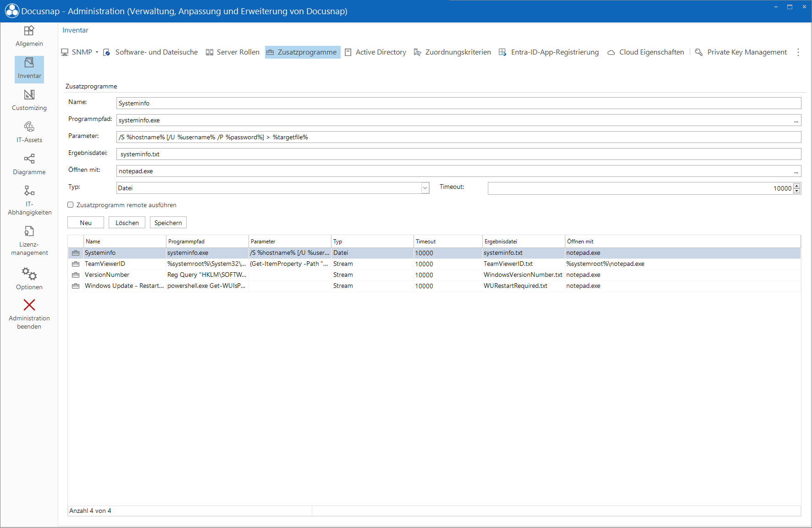Click the Name input field

[459, 103]
